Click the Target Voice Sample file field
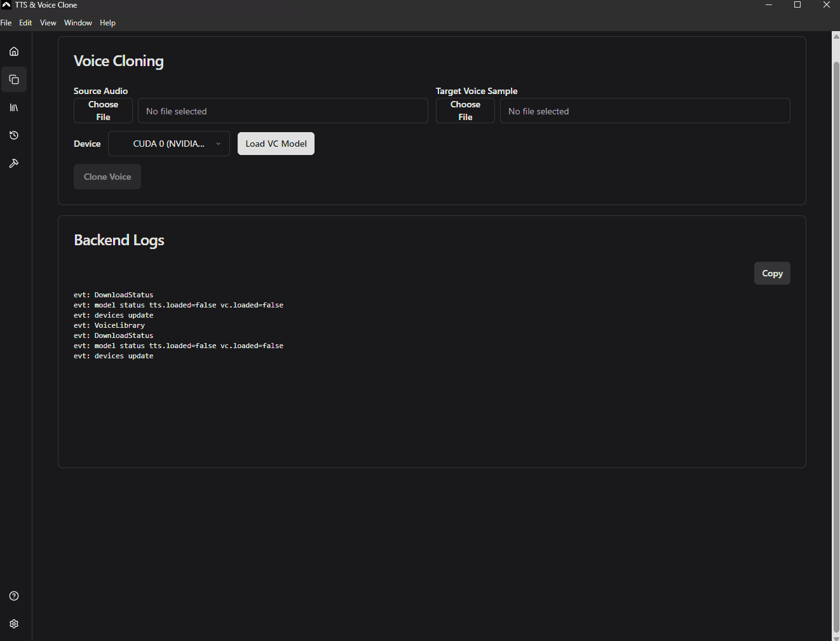Image resolution: width=840 pixels, height=641 pixels. pyautogui.click(x=645, y=111)
